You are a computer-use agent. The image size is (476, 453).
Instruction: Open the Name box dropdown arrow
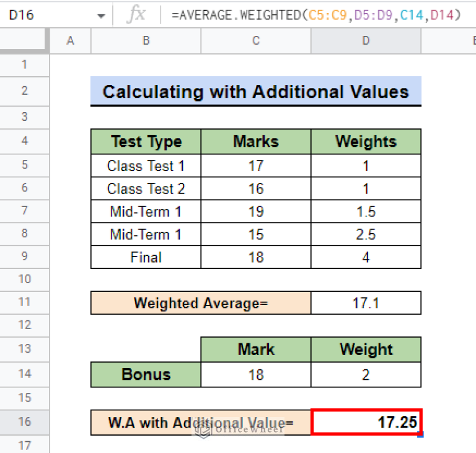[x=101, y=15]
